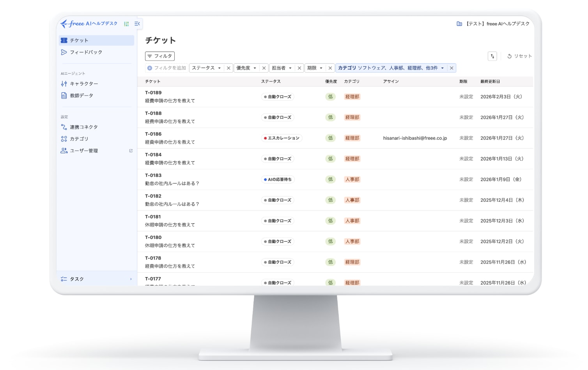Image resolution: width=588 pixels, height=370 pixels.
Task: Select the 連携コネクタ connector icon
Action: tap(64, 127)
